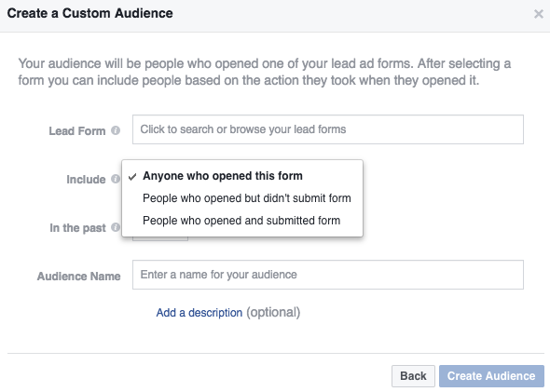Screen dimensions: 550x392
Task: Click the Lead Form label
Action: click(77, 131)
